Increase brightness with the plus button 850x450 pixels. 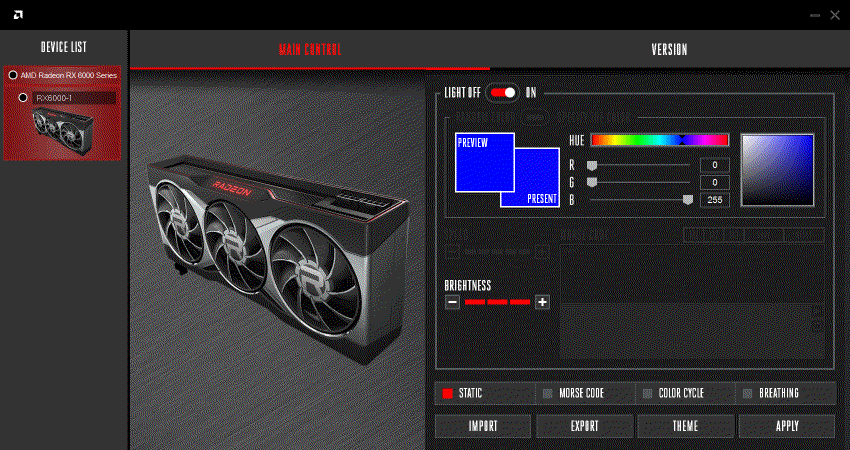click(x=542, y=302)
